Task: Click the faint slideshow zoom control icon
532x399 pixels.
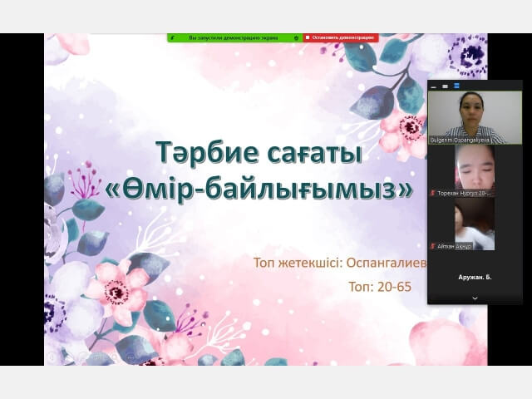Action: (x=114, y=357)
